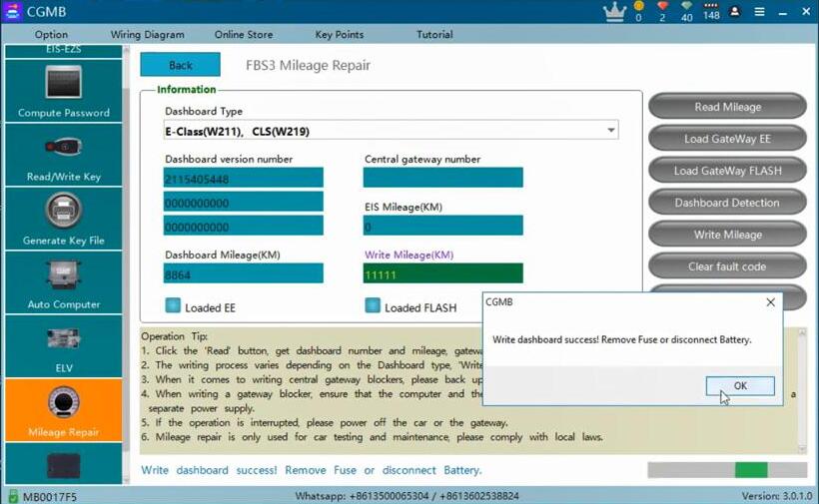
Task: Select the Mileage Repair sidebar icon
Action: pos(64,409)
